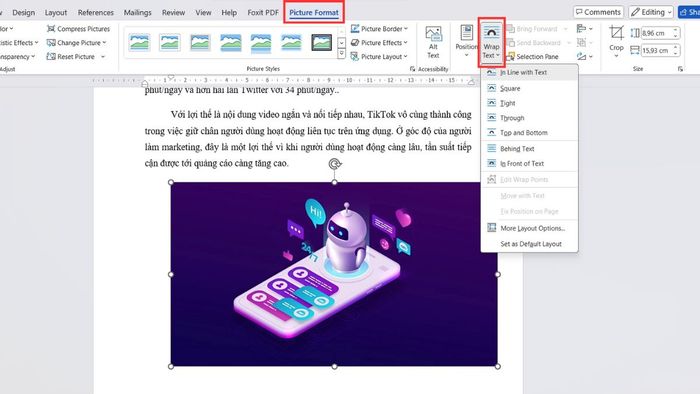Image resolution: width=700 pixels, height=394 pixels.
Task: Click the Group objects icon
Action: [584, 43]
